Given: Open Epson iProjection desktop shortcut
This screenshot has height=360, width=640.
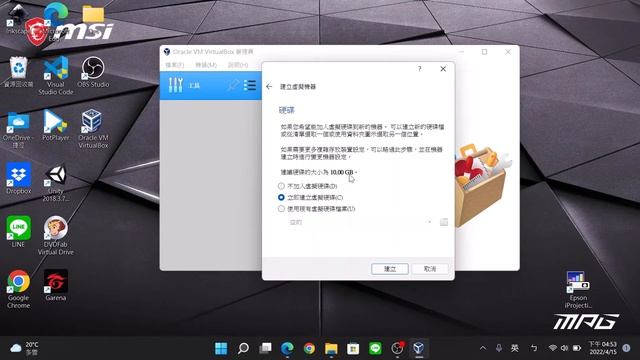Looking at the screenshot, I should pyautogui.click(x=578, y=290).
